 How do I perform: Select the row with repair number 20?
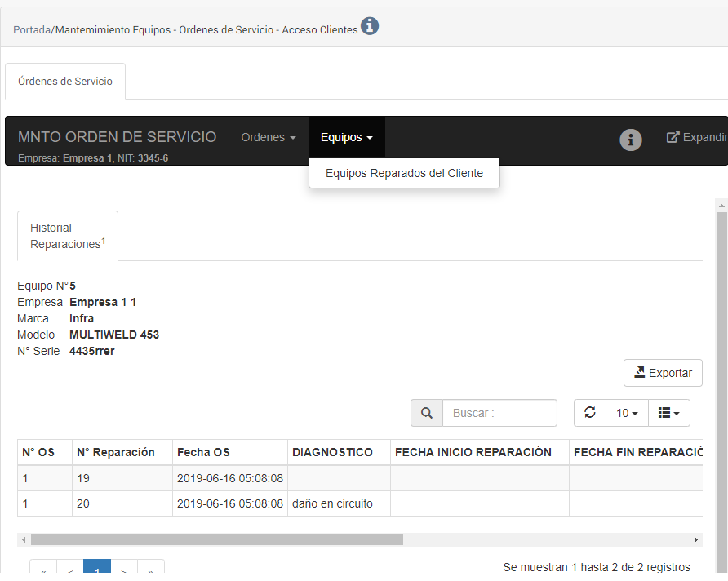pyautogui.click(x=83, y=503)
